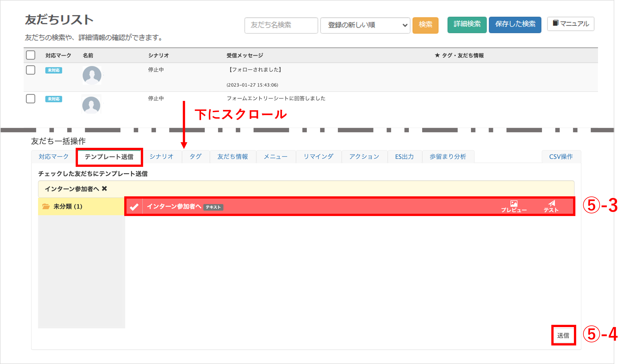Open the avatar of the フォローされました friend
Image resolution: width=632 pixels, height=364 pixels.
click(x=92, y=75)
